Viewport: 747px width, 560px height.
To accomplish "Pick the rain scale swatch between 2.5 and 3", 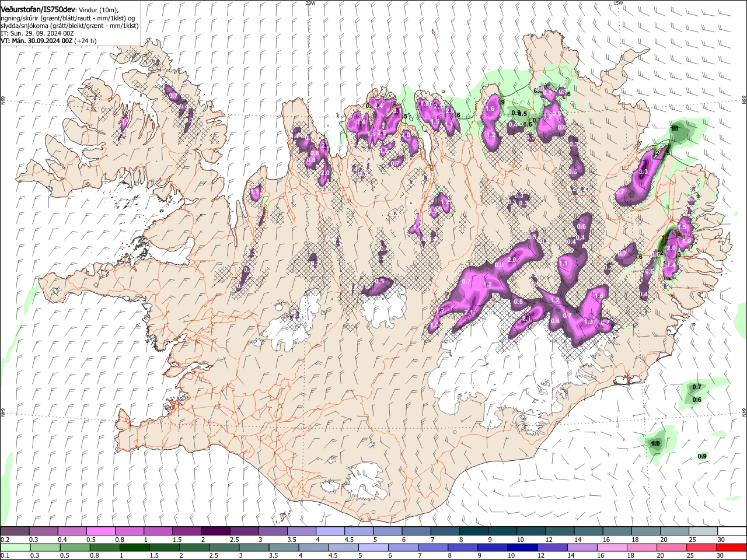I will pos(224,547).
